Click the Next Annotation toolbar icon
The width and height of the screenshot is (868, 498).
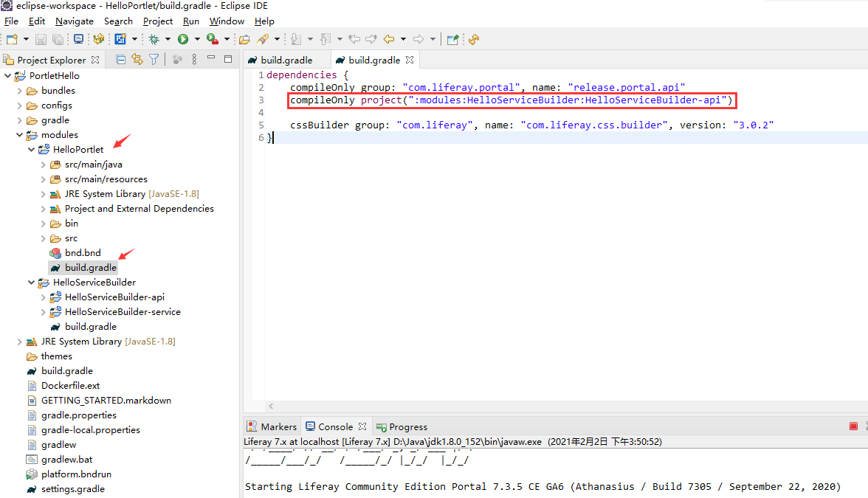click(296, 39)
